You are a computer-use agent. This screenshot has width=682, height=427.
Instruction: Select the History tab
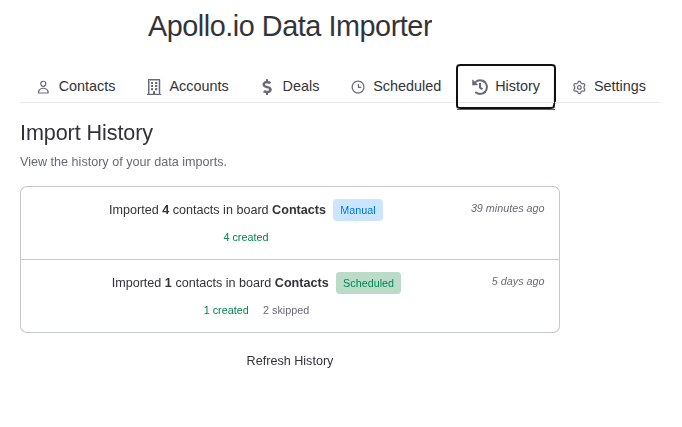(x=506, y=87)
